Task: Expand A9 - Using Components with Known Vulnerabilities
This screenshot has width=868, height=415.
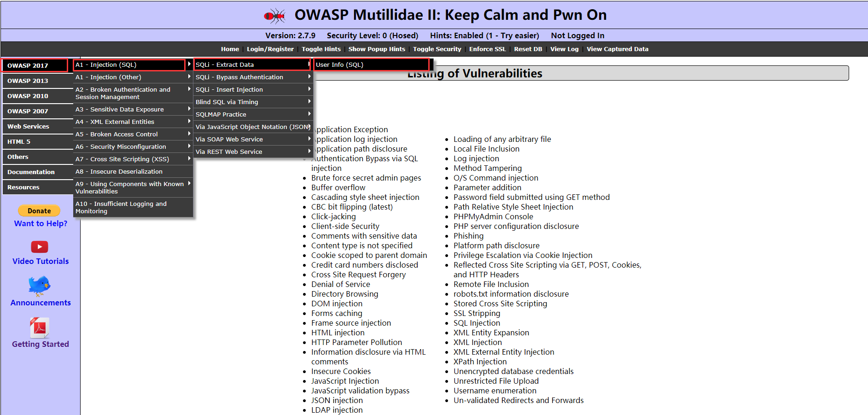Action: pyautogui.click(x=133, y=187)
